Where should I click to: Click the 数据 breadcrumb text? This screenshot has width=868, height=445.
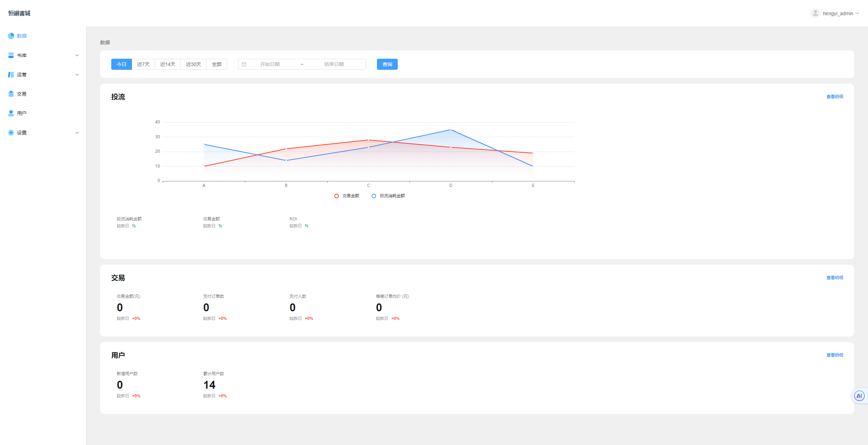[105, 42]
